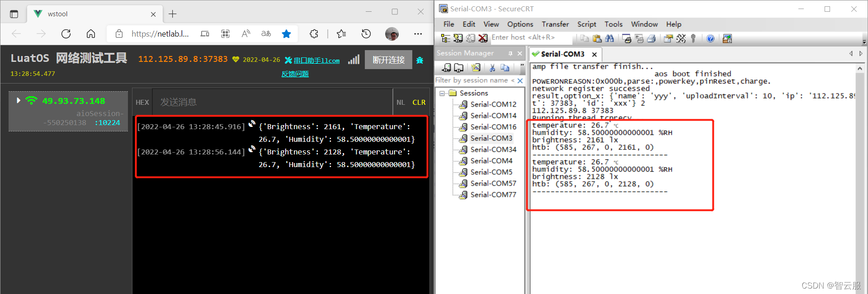868x294 pixels.
Task: Pin the Session Manager panel
Action: [510, 53]
